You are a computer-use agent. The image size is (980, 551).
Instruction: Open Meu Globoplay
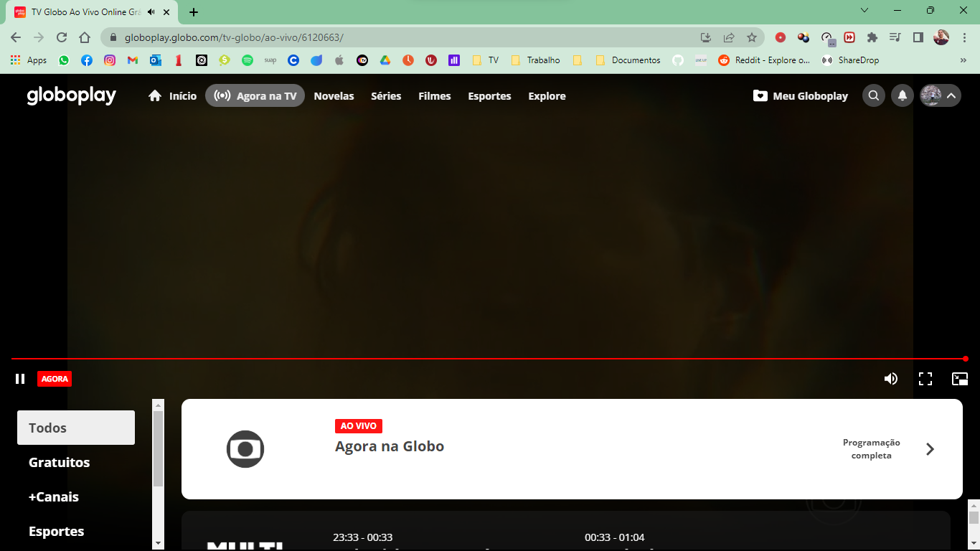pos(801,95)
